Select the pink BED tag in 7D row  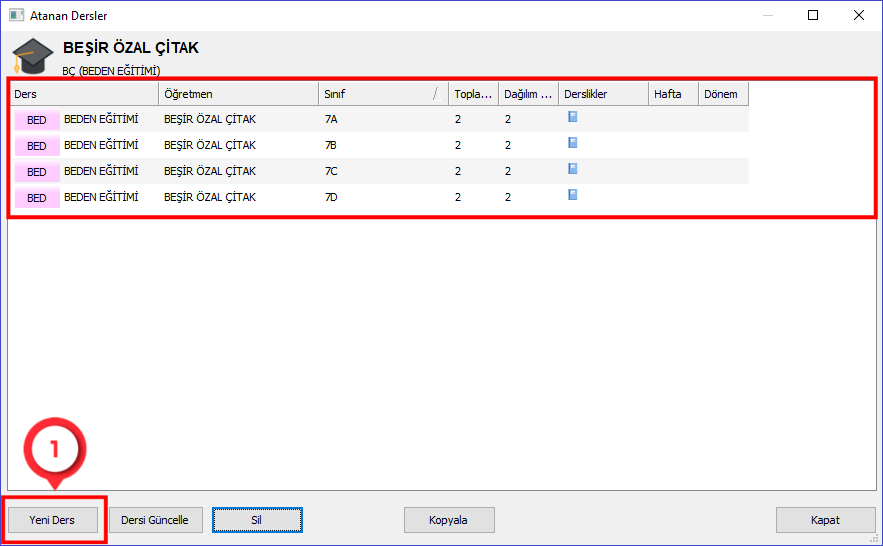point(37,198)
